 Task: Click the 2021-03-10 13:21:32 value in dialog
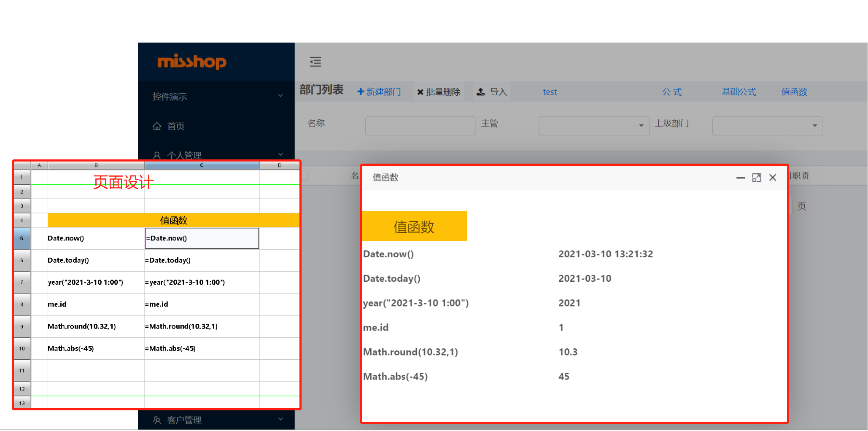[x=606, y=254]
